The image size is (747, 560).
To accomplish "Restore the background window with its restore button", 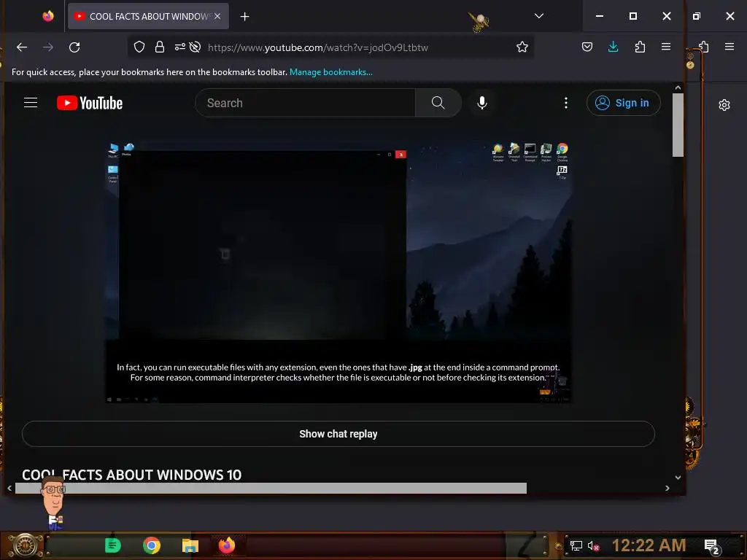I will [x=697, y=16].
